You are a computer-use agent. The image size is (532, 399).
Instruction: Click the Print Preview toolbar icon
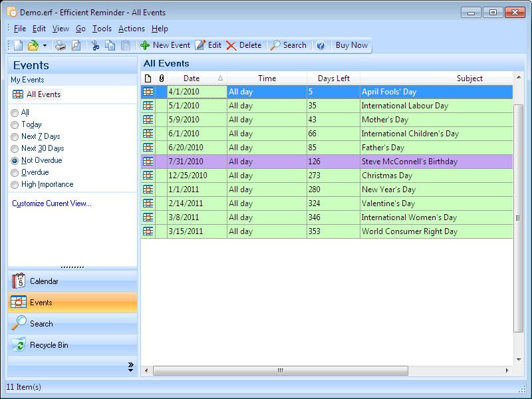[76, 45]
